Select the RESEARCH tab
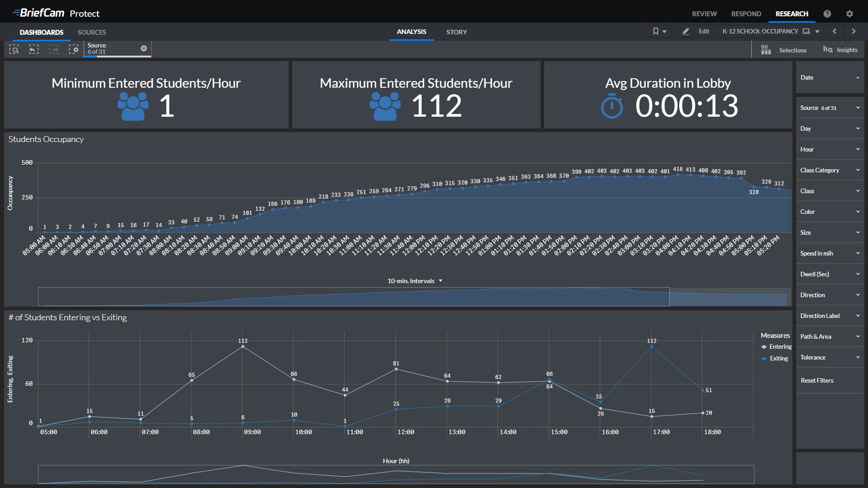Screen dimensions: 868x488 click(792, 14)
